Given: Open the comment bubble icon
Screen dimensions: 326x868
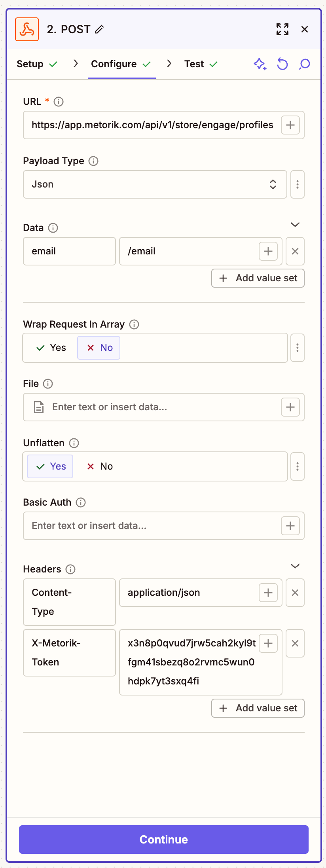Looking at the screenshot, I should 304,64.
